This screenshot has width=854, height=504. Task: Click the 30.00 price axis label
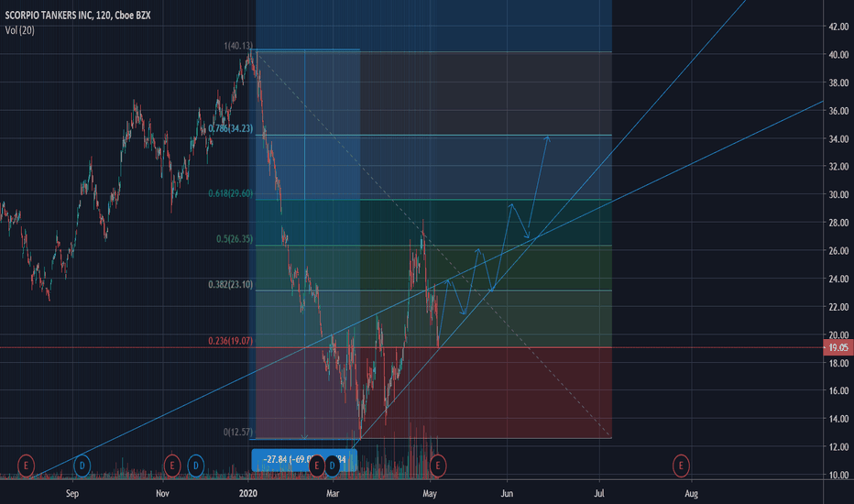pos(838,194)
